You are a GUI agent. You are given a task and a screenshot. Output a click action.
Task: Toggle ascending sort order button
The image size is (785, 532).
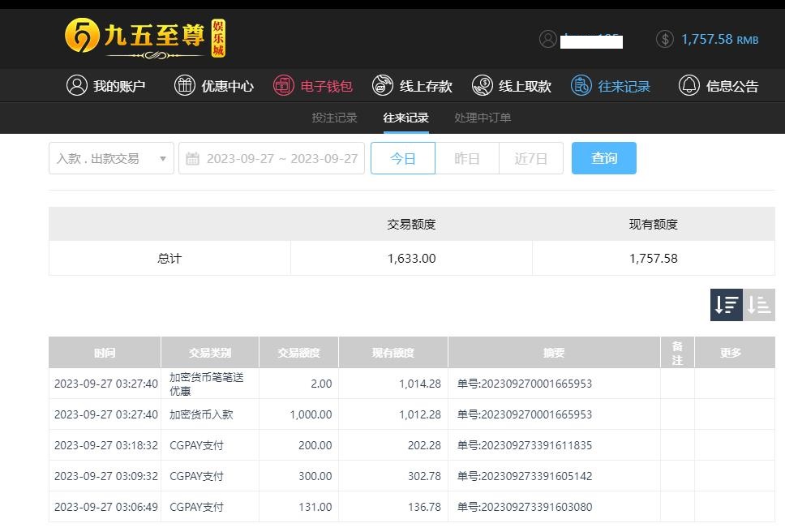759,305
